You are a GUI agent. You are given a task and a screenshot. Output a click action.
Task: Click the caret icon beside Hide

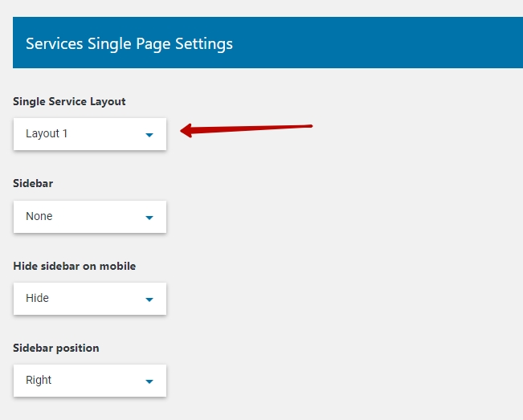149,300
